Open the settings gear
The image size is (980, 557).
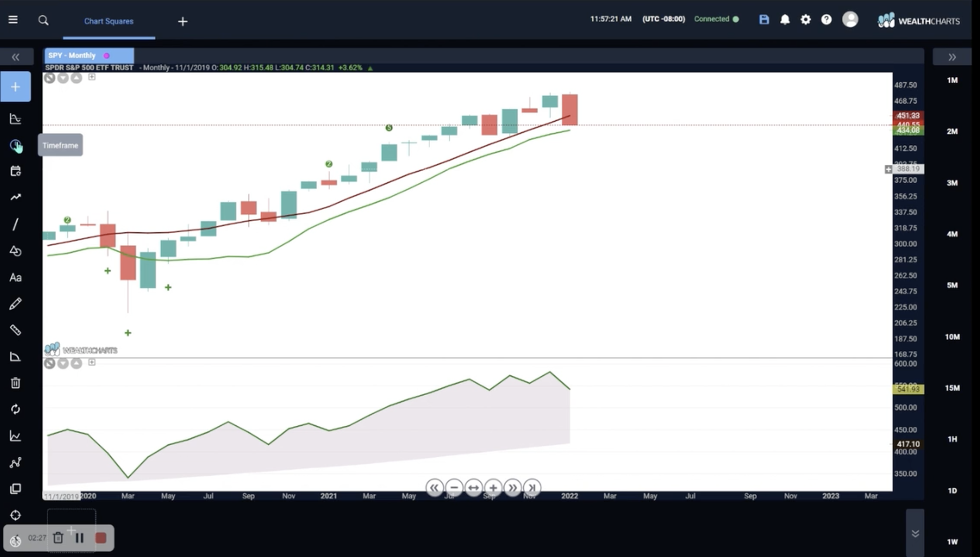pos(806,19)
